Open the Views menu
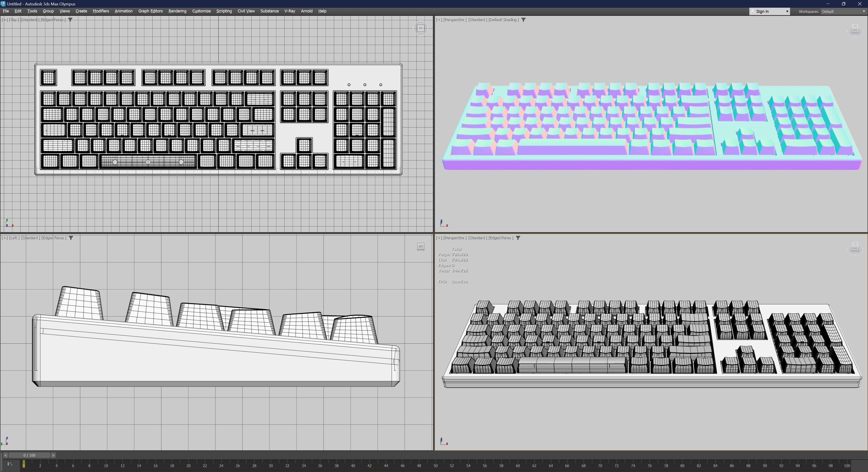The image size is (868, 472). click(64, 11)
